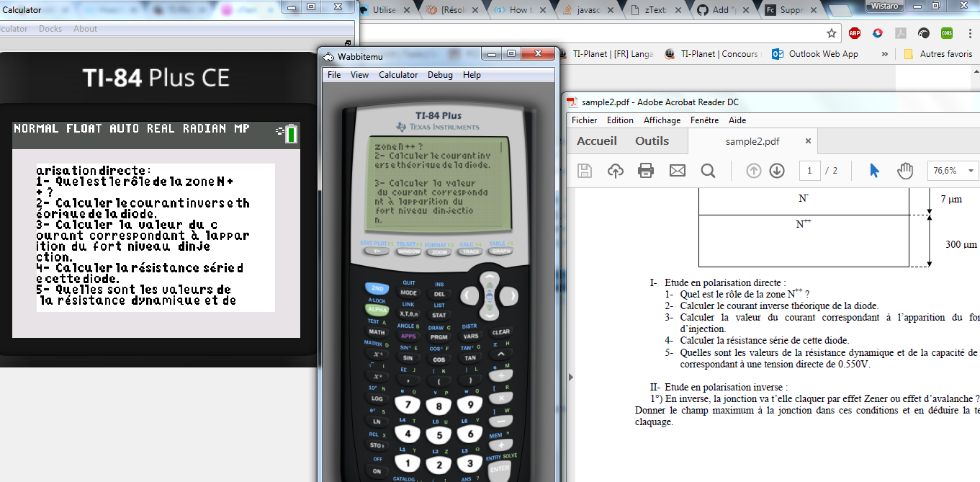Click the Acrobat save file icon
Image resolution: width=980 pixels, height=482 pixels.
click(585, 171)
